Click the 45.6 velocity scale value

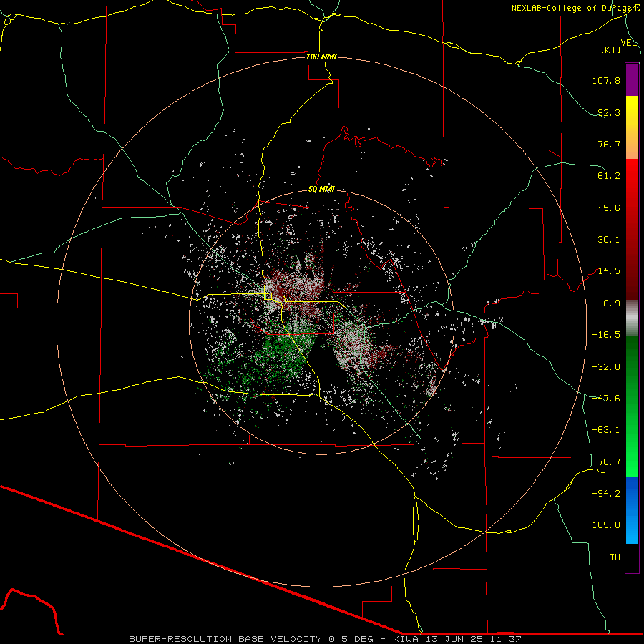click(x=609, y=208)
